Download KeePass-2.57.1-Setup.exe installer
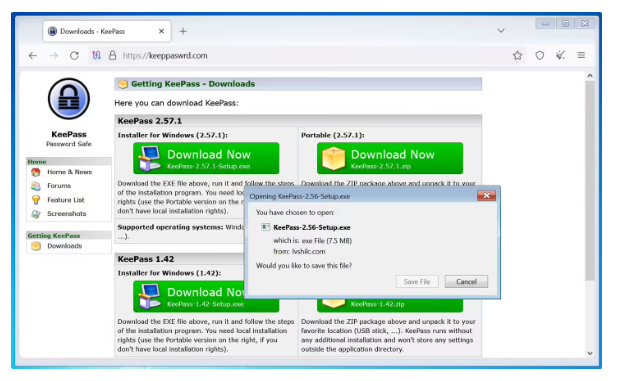This screenshot has height=381, width=619. click(206, 158)
